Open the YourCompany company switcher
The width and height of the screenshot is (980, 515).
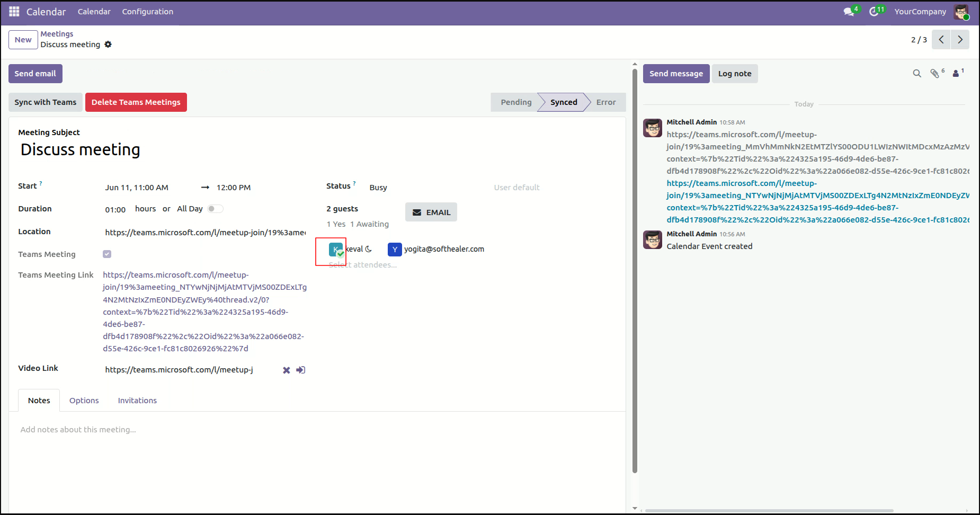[x=920, y=12]
